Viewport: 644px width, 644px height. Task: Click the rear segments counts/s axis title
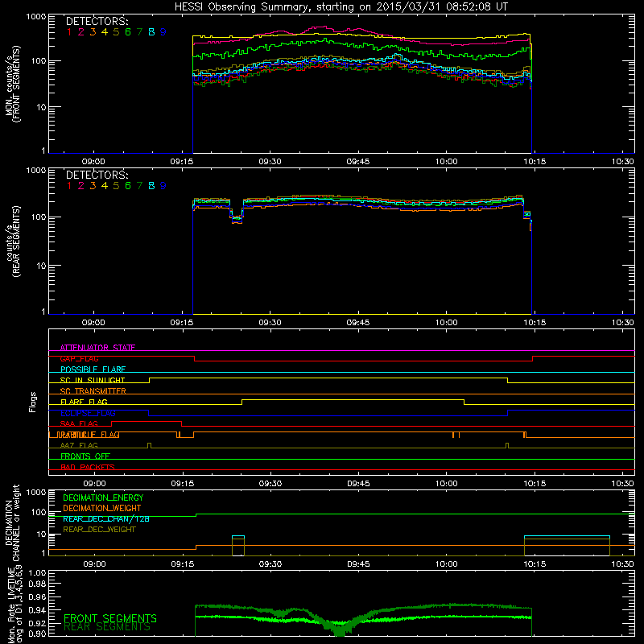[13, 242]
